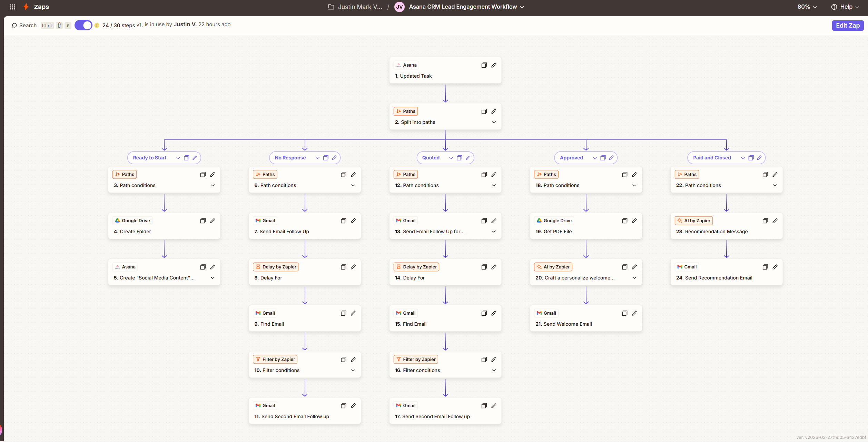Image resolution: width=868 pixels, height=442 pixels.
Task: Click the Edit Zap button
Action: 847,25
